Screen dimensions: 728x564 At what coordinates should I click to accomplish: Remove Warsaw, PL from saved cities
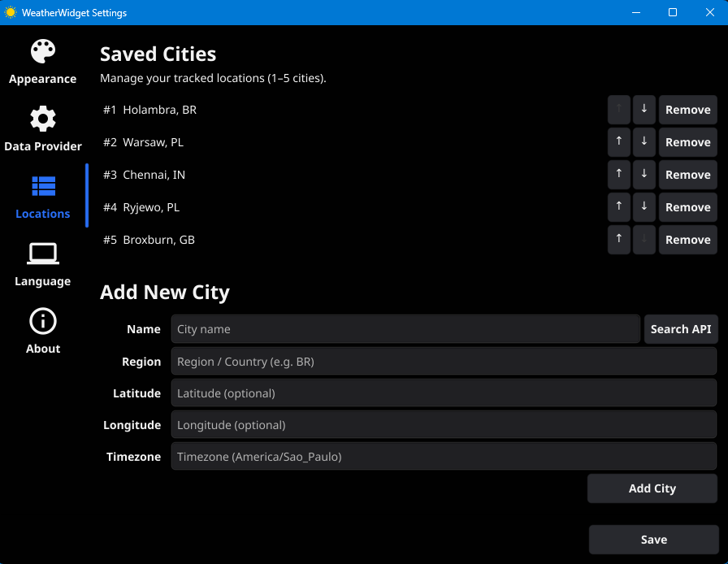(x=687, y=142)
